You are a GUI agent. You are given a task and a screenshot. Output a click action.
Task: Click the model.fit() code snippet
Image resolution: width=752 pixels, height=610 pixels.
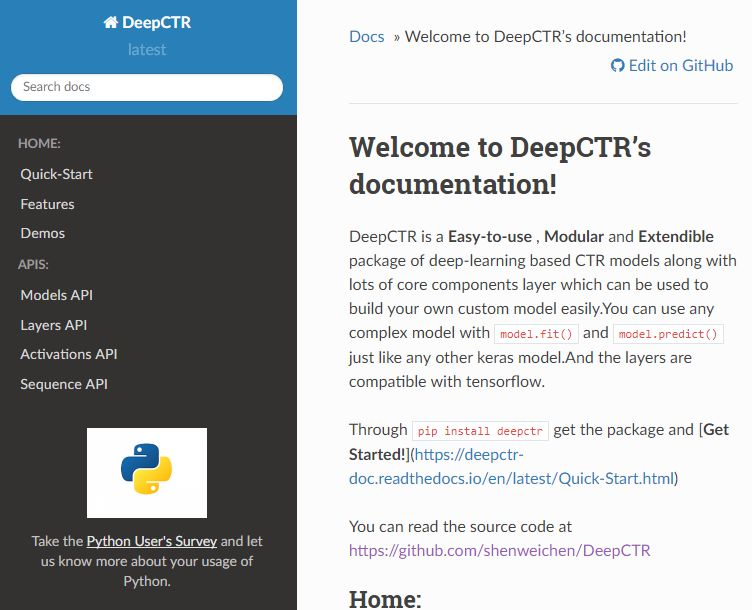coord(536,334)
